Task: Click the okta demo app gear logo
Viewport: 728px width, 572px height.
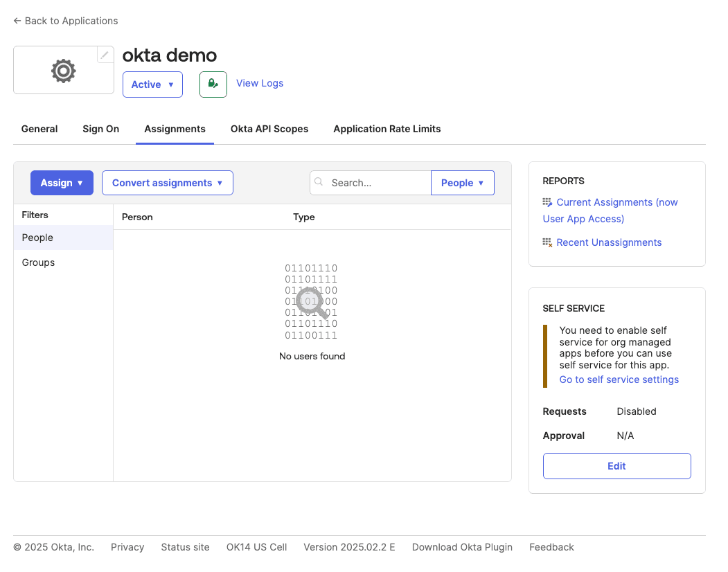Action: (63, 70)
